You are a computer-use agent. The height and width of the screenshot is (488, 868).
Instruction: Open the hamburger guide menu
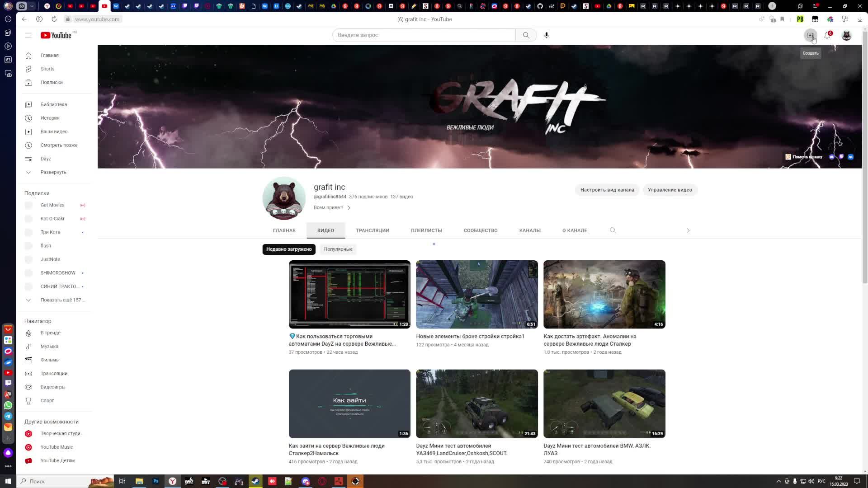click(28, 35)
